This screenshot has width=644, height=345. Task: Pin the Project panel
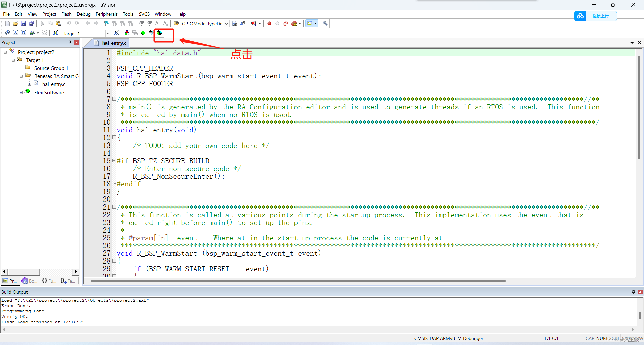pyautogui.click(x=70, y=42)
